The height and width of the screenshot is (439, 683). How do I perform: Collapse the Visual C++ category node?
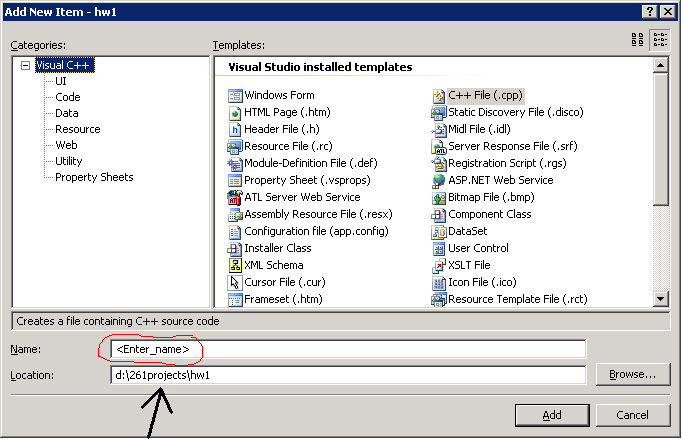point(25,65)
